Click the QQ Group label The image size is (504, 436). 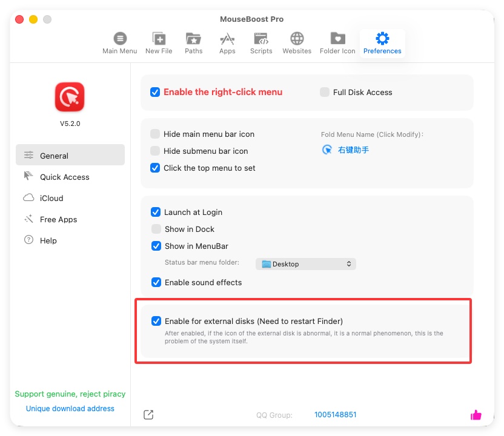tap(274, 415)
